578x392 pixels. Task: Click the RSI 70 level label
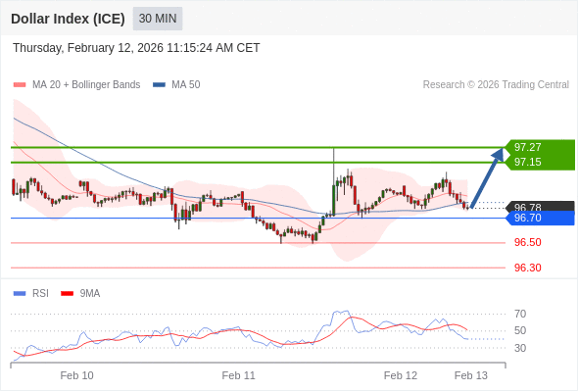click(x=520, y=314)
